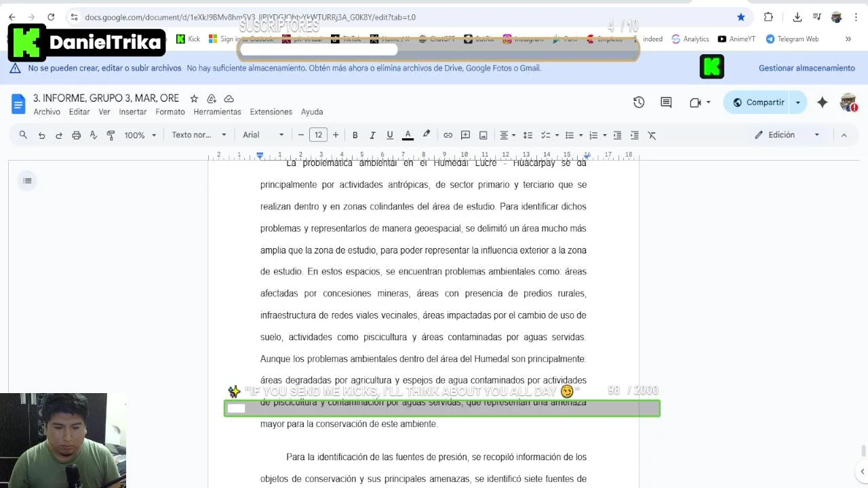
Task: Bookmark star in the address bar
Action: 741,17
